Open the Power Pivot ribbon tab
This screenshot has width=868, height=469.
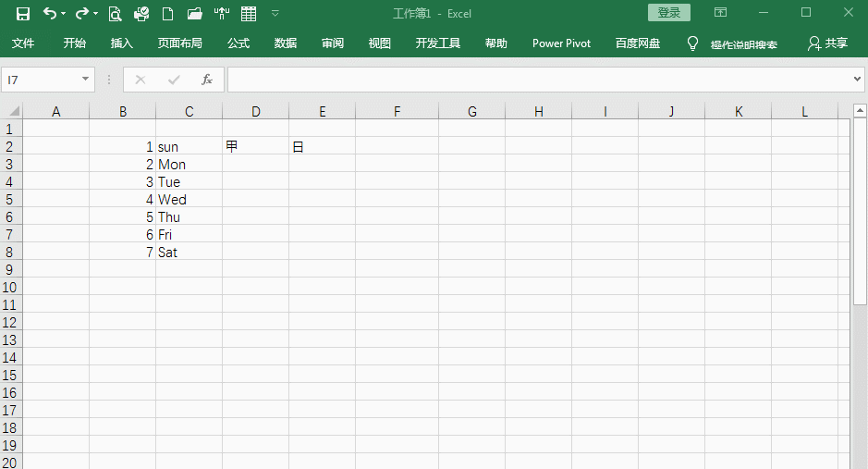(561, 43)
